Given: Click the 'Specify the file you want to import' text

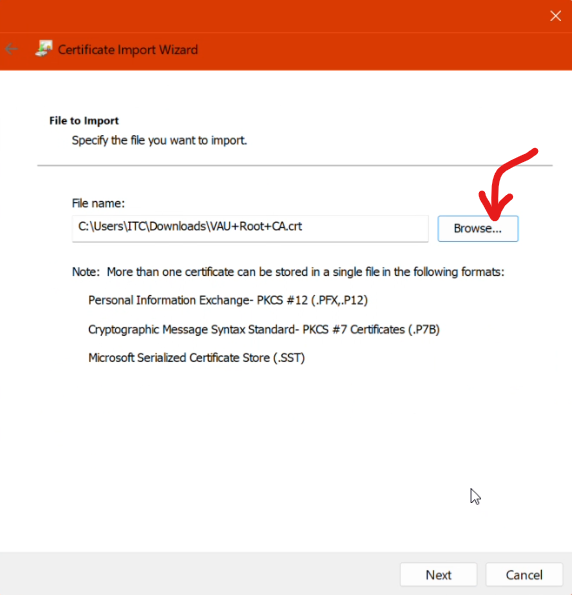Looking at the screenshot, I should (159, 140).
